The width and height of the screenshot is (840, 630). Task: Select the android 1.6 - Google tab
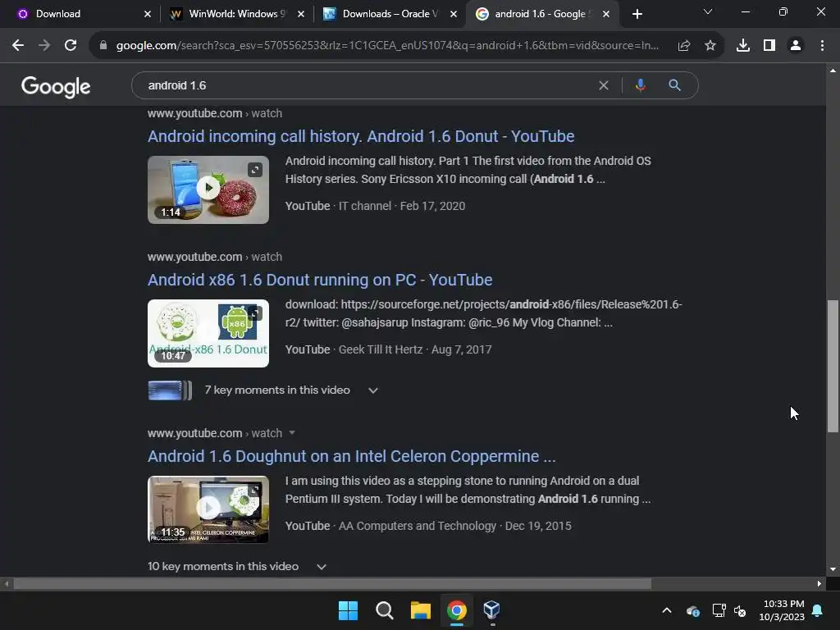544,14
